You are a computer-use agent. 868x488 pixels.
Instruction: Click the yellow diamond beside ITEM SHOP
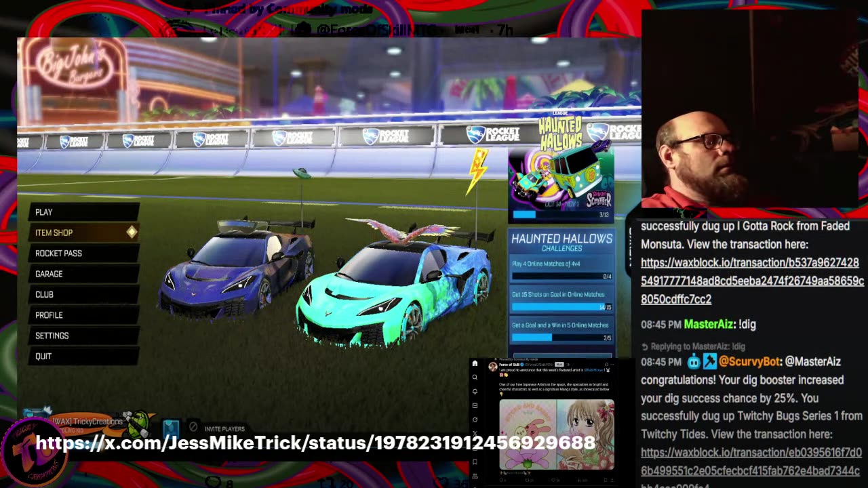click(x=132, y=232)
